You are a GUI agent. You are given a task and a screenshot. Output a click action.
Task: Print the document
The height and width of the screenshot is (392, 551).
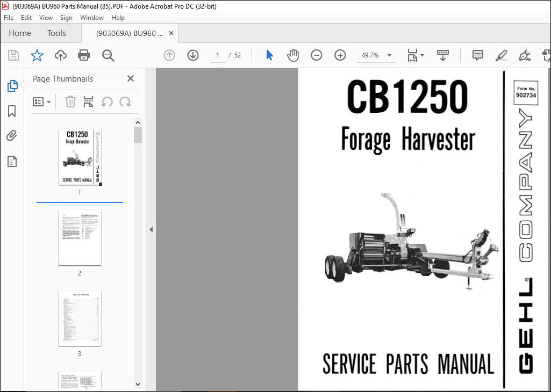tap(84, 55)
